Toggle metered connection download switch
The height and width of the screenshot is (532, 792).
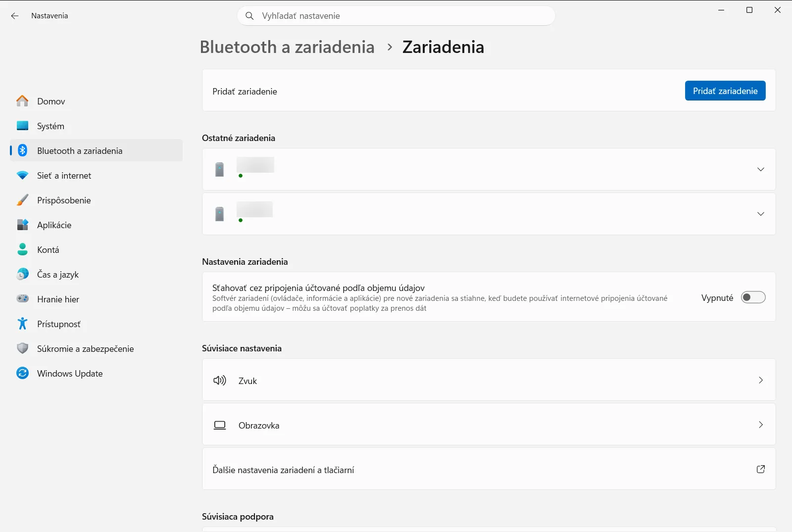coord(753,297)
